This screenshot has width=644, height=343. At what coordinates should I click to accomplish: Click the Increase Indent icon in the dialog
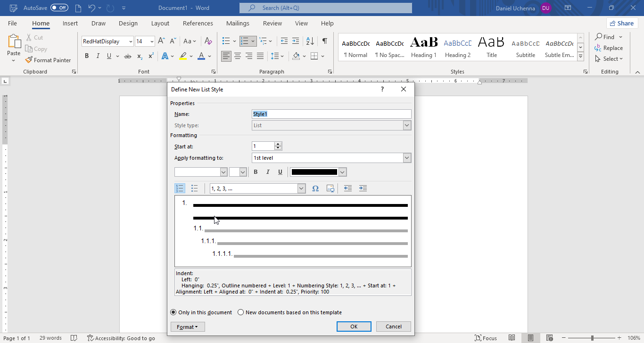[x=363, y=188]
